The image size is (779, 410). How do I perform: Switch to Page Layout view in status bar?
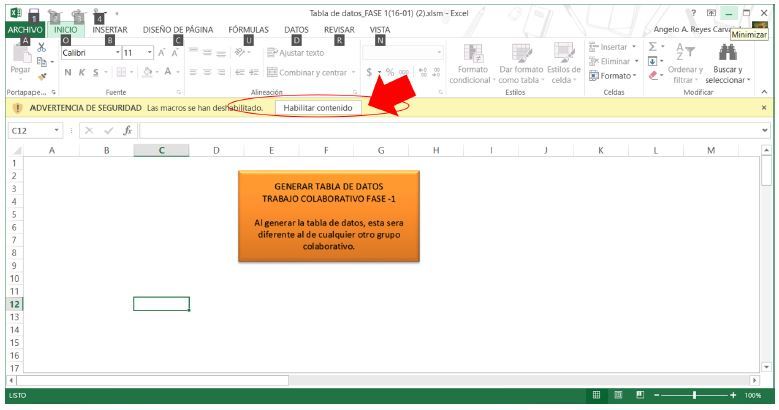pos(618,395)
